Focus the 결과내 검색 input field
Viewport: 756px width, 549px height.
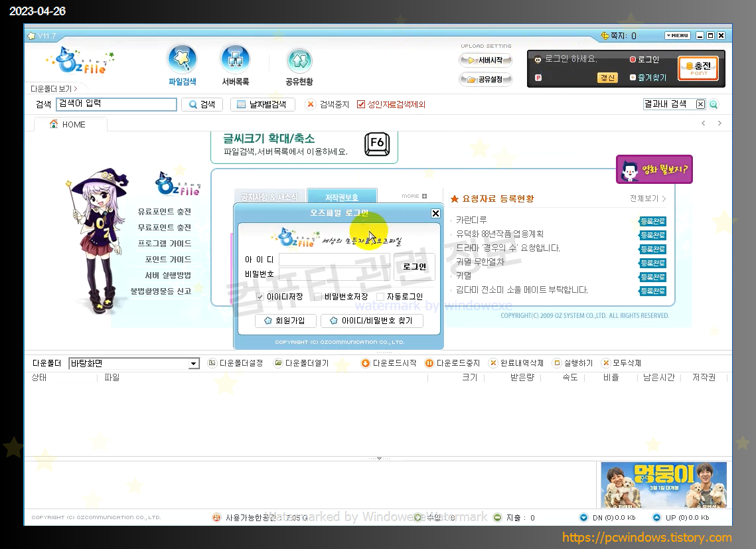[x=669, y=104]
